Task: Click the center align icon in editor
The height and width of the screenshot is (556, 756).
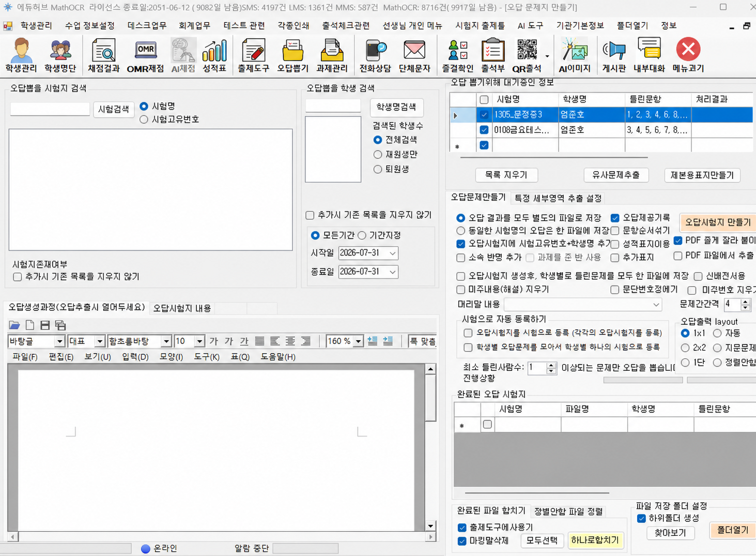Action: click(290, 341)
